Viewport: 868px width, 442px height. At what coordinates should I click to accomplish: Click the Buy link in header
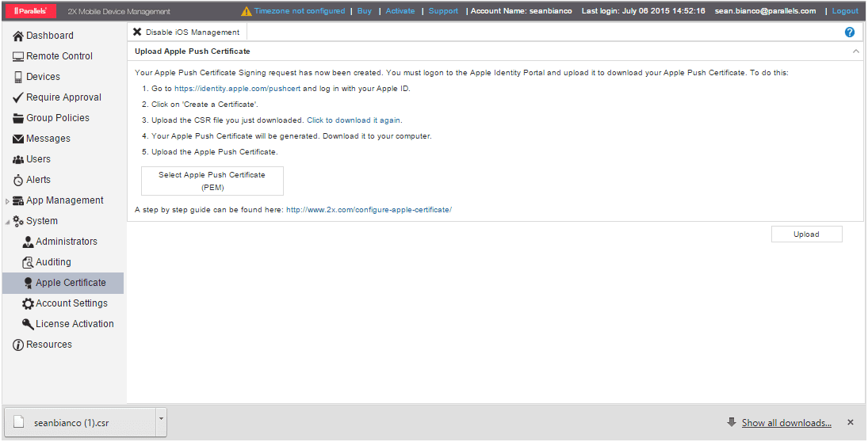tap(365, 11)
